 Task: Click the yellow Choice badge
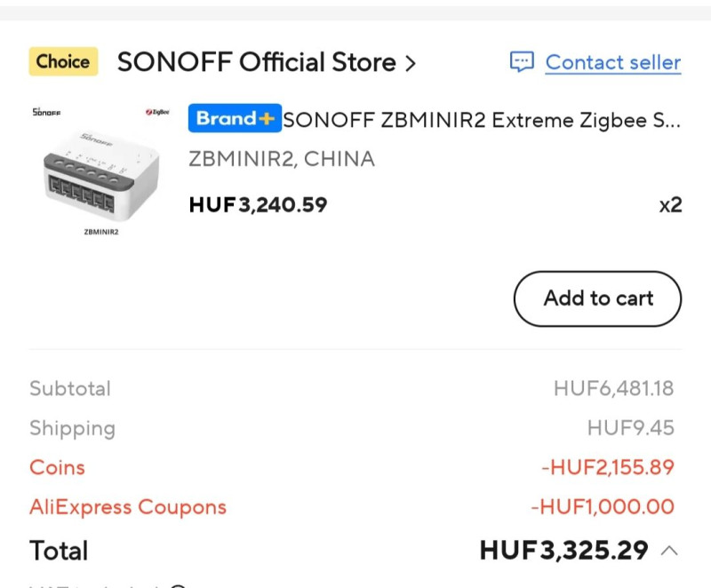coord(63,62)
